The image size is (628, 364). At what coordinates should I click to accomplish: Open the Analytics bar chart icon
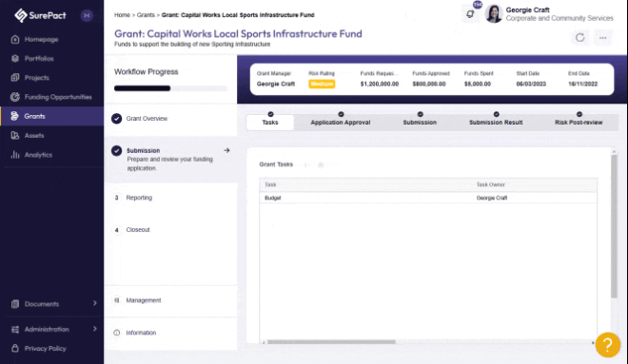pos(15,154)
